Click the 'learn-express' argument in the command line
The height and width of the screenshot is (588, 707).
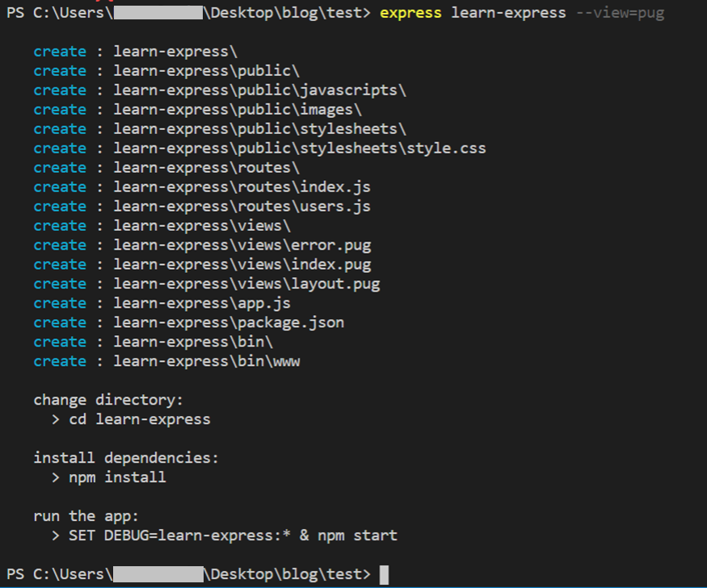pos(508,13)
